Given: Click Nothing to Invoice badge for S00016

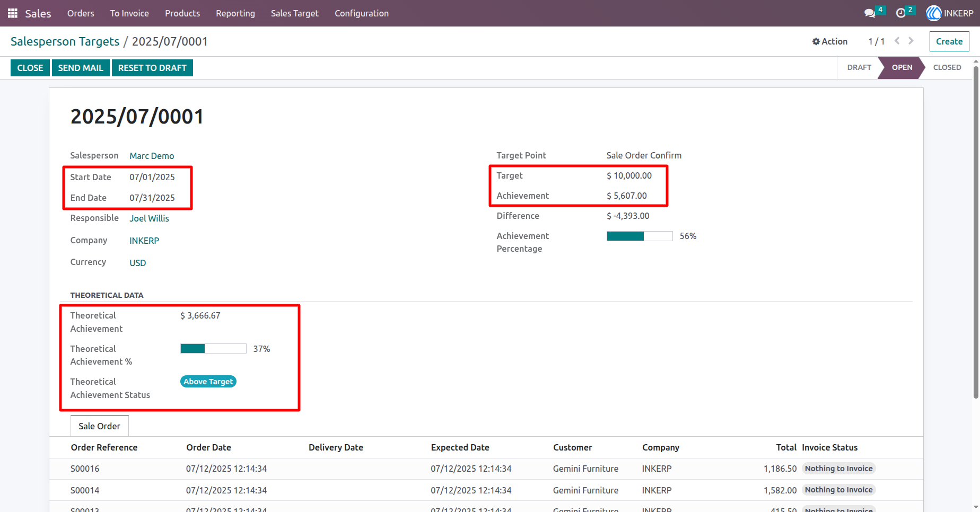Looking at the screenshot, I should click(838, 469).
